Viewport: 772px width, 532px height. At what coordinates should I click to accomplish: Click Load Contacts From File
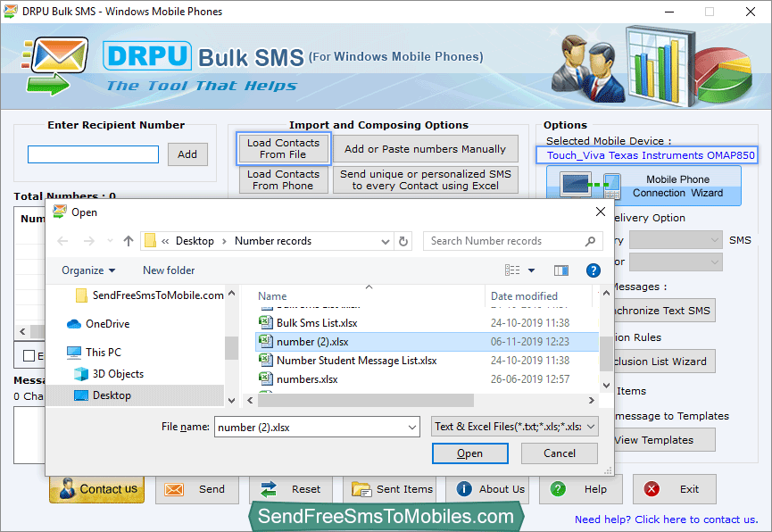pyautogui.click(x=283, y=149)
